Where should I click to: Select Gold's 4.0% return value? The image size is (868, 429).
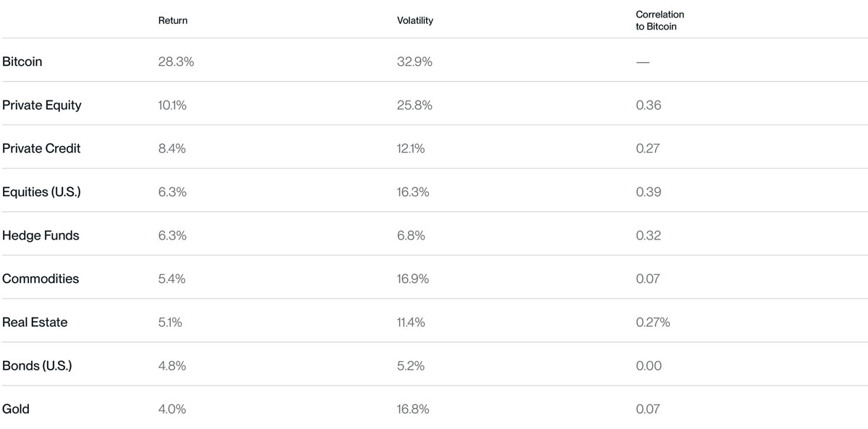[172, 409]
